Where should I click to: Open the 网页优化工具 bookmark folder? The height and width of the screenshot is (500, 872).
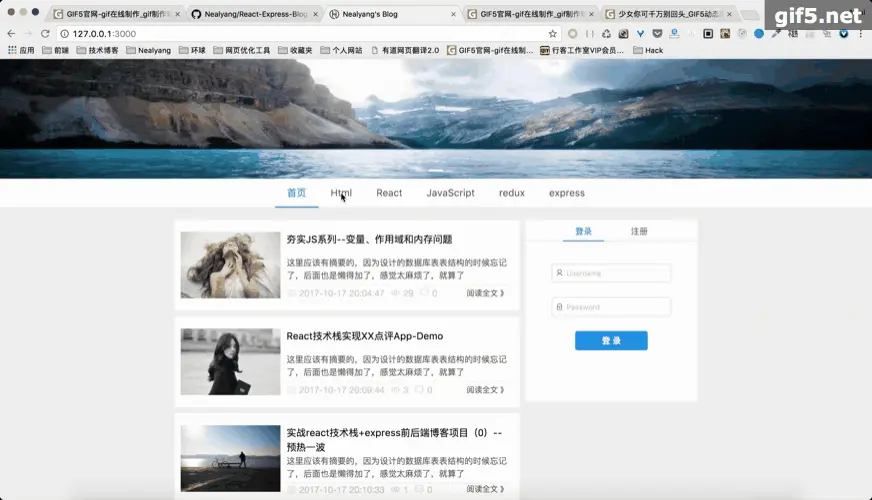pyautogui.click(x=241, y=51)
